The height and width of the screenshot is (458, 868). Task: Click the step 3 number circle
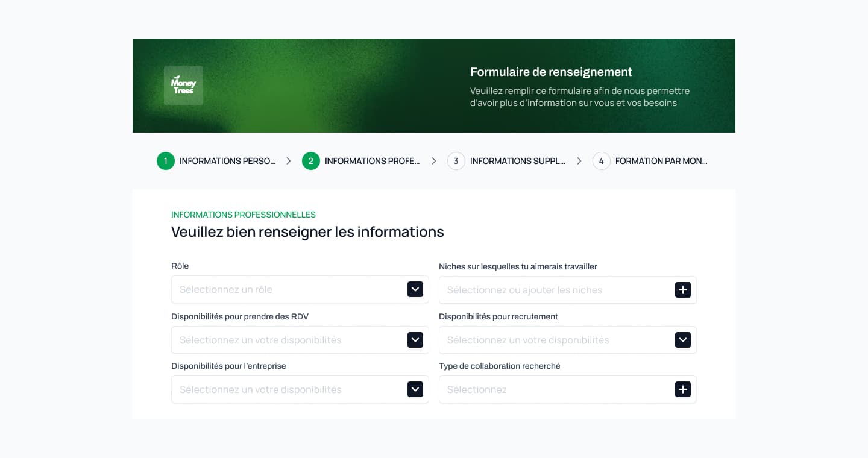[x=456, y=161]
